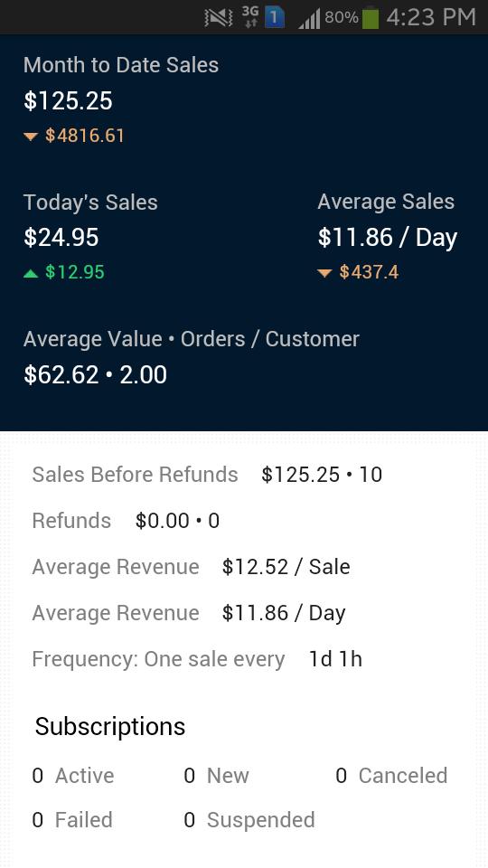This screenshot has width=488, height=868.
Task: View Canceled subscriptions count
Action: click(391, 776)
